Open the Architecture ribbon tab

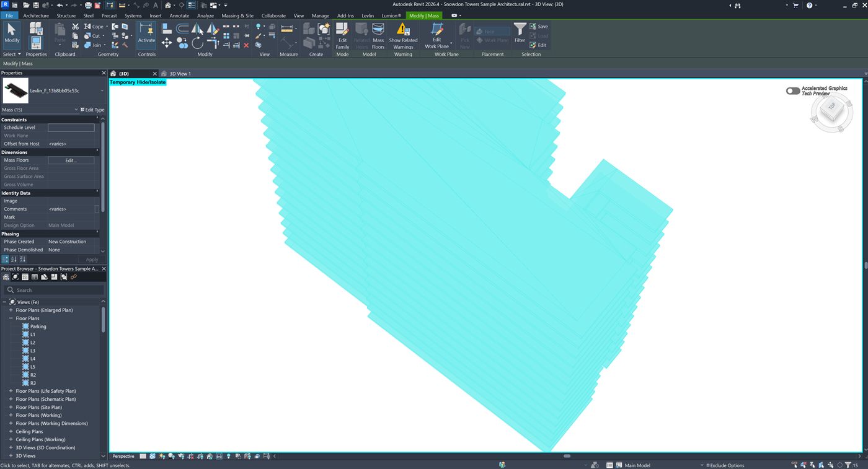point(36,15)
